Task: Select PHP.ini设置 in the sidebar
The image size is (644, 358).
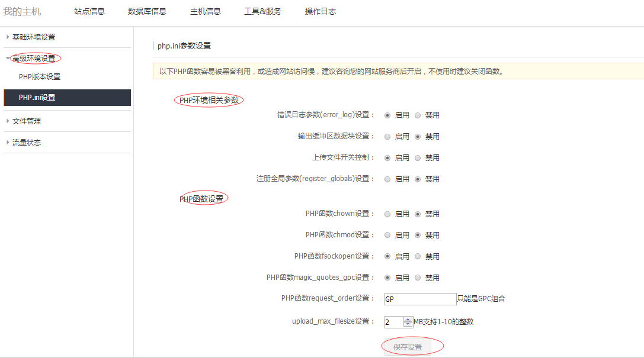Action: pyautogui.click(x=37, y=98)
